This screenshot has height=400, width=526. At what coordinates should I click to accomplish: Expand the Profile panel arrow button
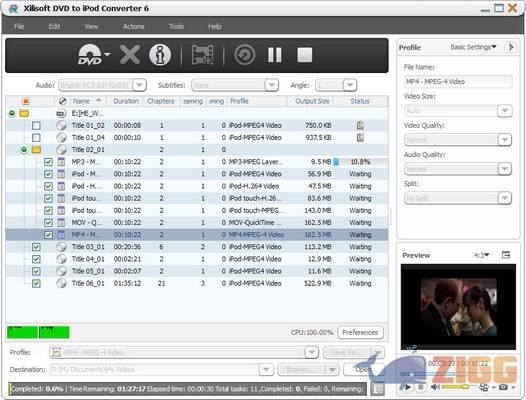(x=511, y=47)
